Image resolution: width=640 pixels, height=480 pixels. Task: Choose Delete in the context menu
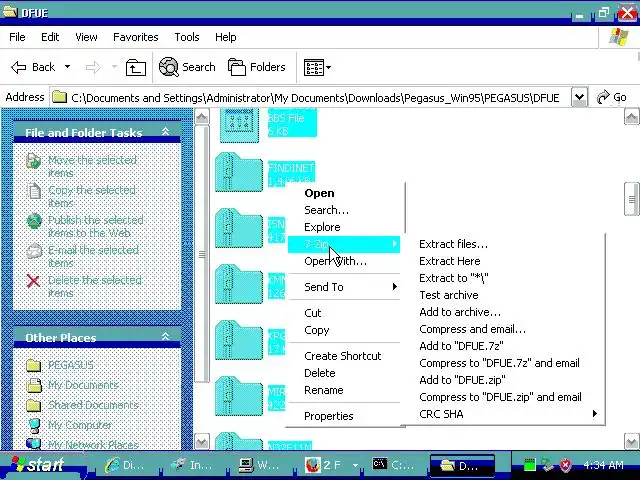(320, 373)
